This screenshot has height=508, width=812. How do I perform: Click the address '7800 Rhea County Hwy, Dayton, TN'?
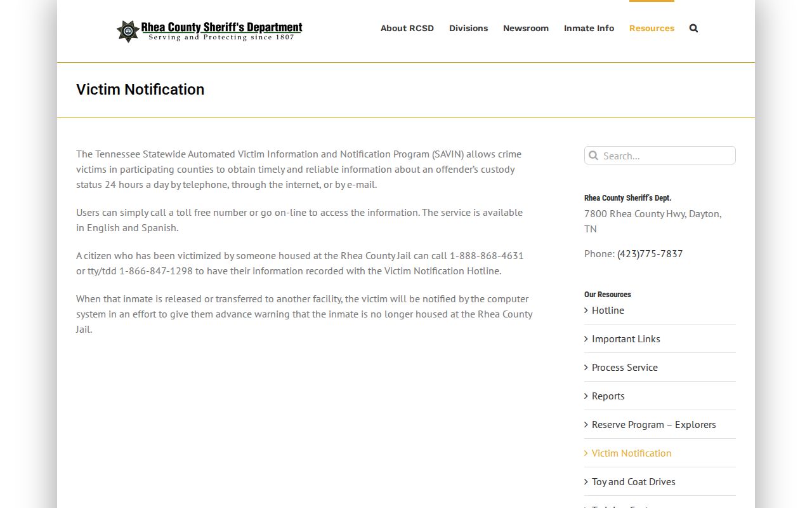pos(653,221)
